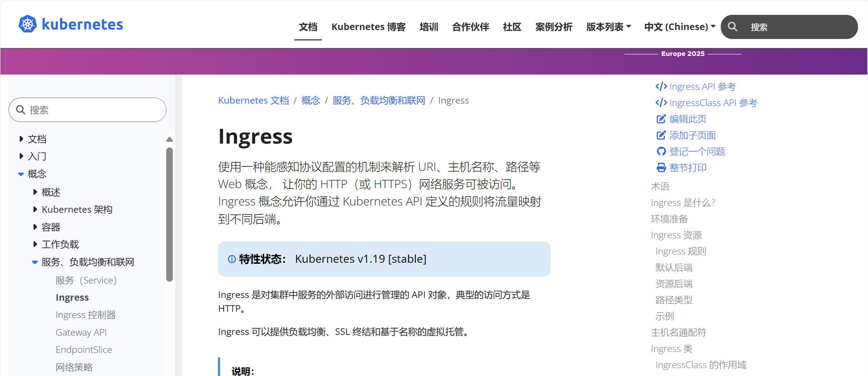868x376 pixels.
Task: Jump to 主机名通配符 section
Action: 679,332
